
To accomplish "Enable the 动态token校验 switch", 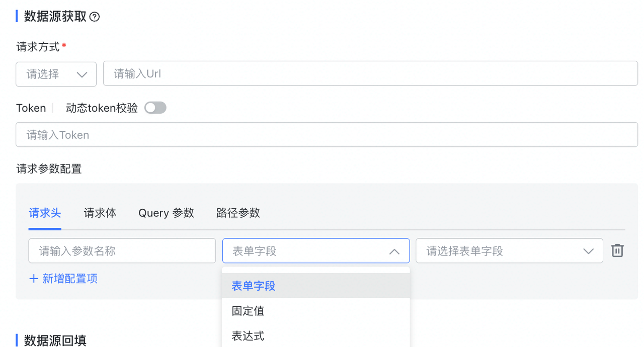I will [155, 108].
